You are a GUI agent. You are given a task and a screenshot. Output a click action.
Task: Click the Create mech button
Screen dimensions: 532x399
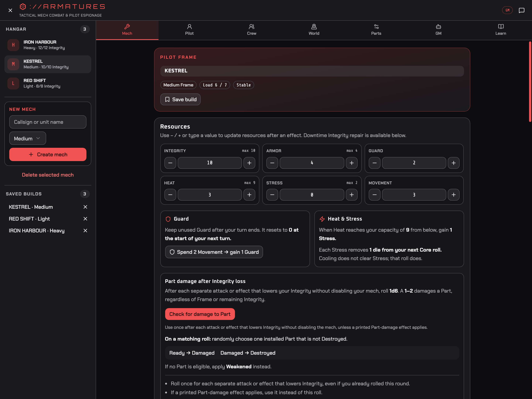[x=48, y=154]
